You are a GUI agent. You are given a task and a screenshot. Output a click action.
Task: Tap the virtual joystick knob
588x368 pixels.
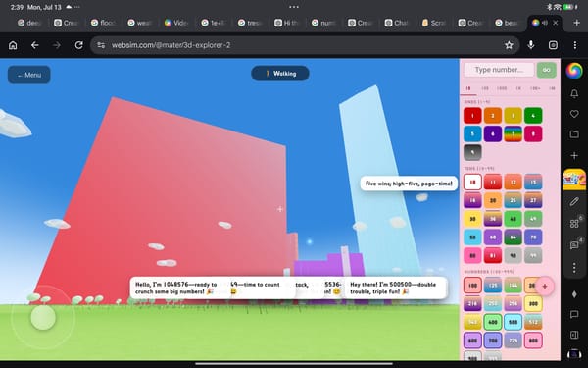tap(43, 318)
